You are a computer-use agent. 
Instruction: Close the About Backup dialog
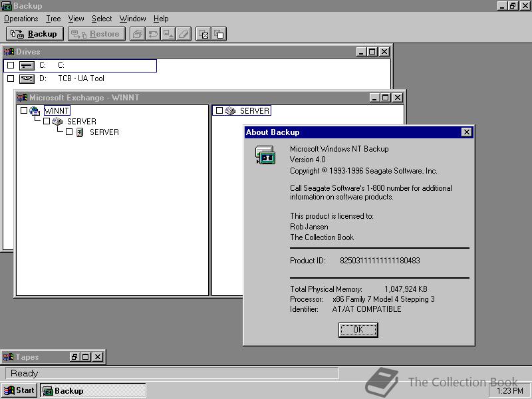pos(467,132)
